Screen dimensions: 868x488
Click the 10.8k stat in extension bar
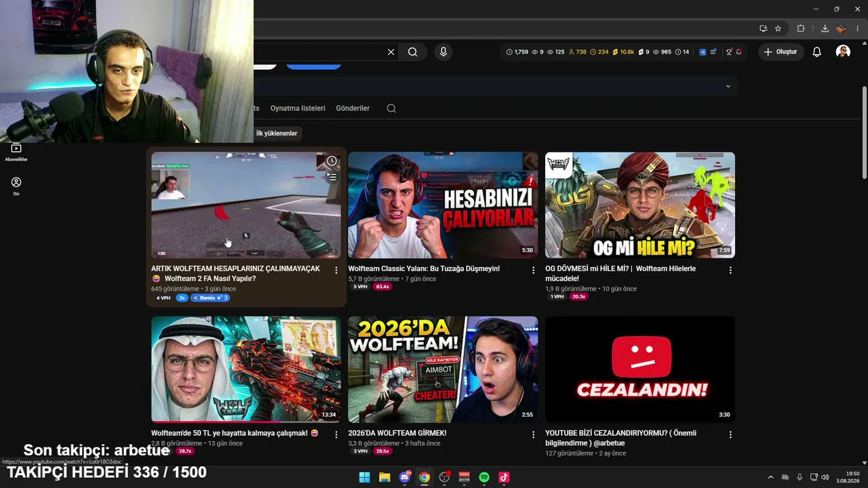pyautogui.click(x=623, y=52)
